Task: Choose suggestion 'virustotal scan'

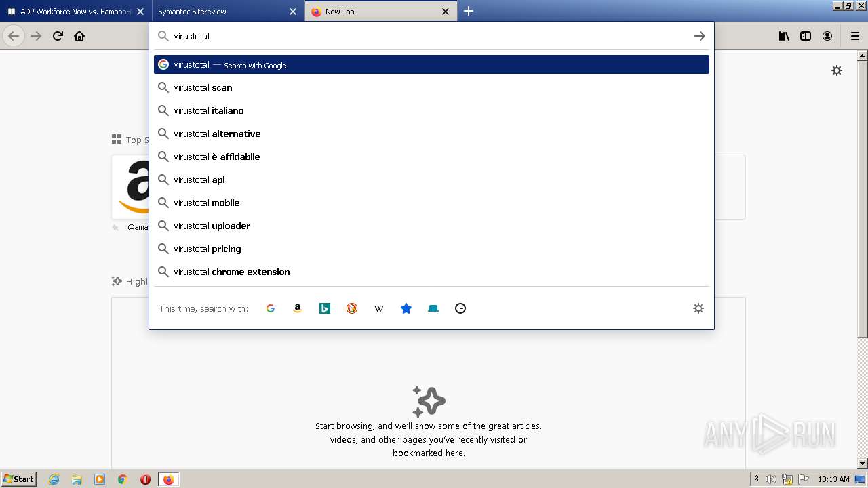Action: (x=431, y=87)
